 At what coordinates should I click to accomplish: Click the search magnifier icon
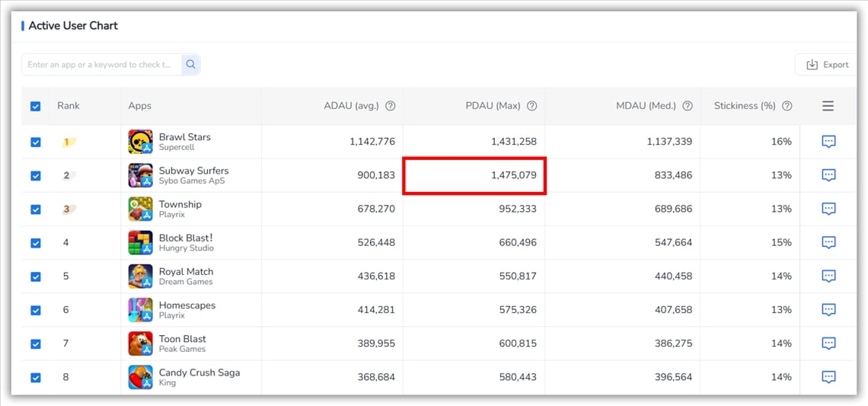(x=190, y=65)
